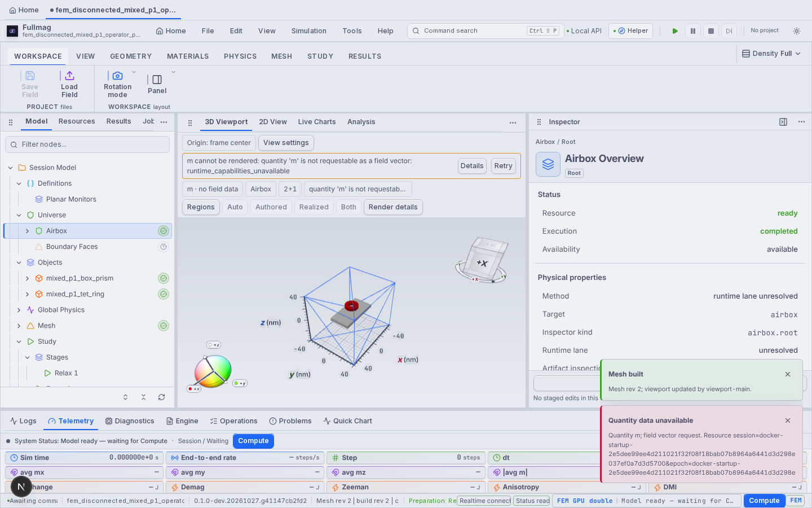Collapse all tree nodes icon
Viewport: 812px width, 508px height.
click(x=144, y=397)
